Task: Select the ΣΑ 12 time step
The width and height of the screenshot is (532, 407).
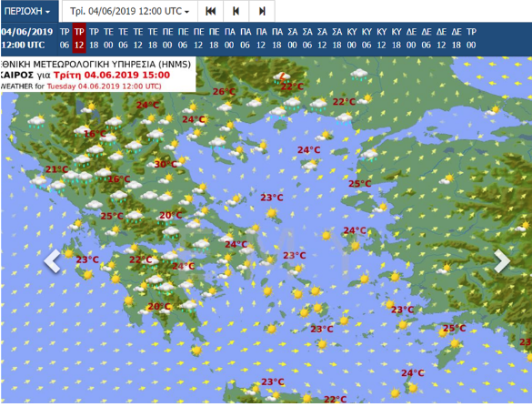Action: 322,38
